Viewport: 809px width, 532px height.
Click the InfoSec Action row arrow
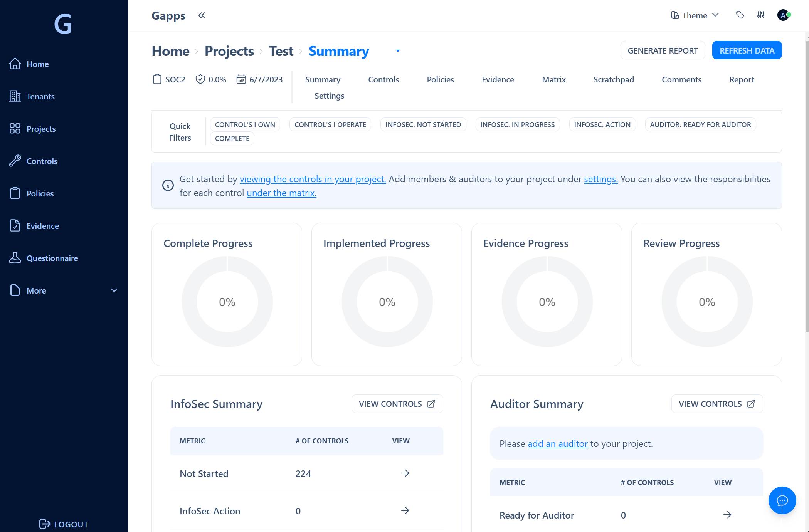click(405, 510)
